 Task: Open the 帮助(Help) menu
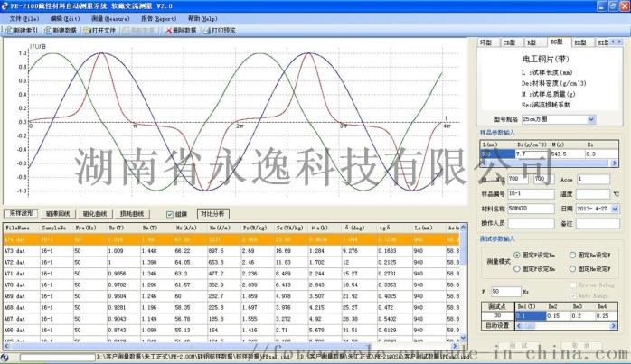(x=202, y=18)
